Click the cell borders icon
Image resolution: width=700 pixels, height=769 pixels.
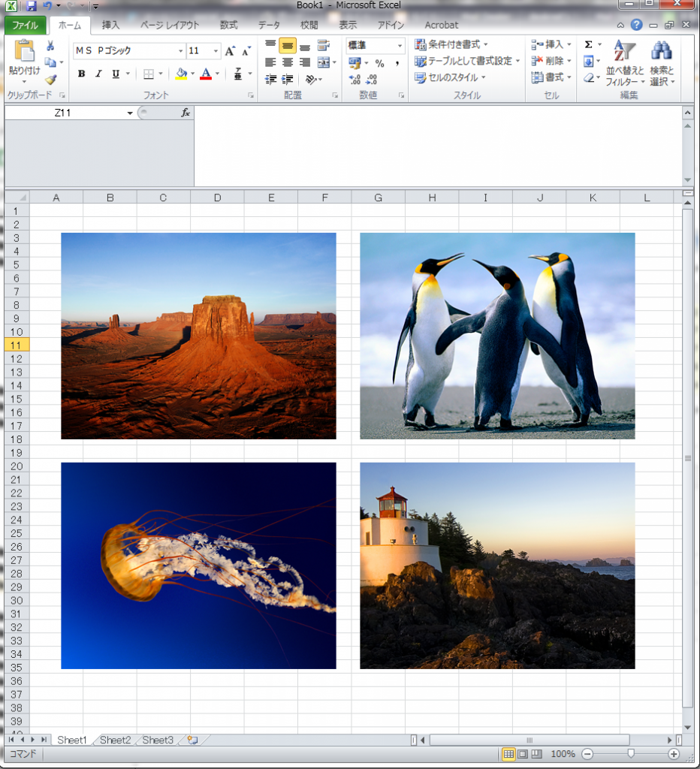pos(149,74)
